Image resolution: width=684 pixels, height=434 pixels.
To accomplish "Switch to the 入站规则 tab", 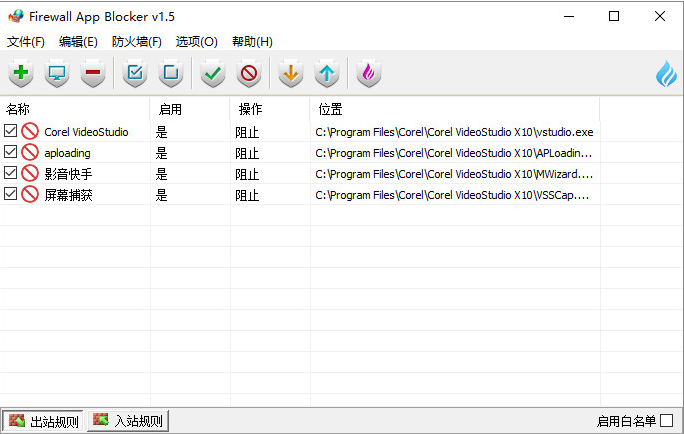I will pyautogui.click(x=128, y=421).
